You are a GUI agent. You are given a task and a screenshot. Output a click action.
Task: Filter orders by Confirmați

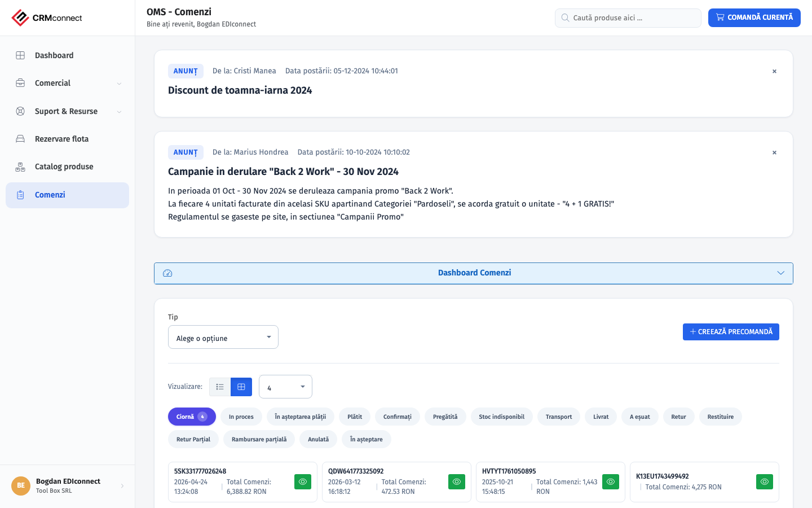[x=398, y=417]
